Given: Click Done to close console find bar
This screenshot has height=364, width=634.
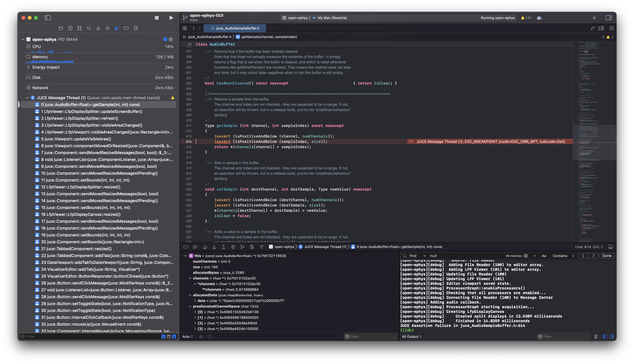Looking at the screenshot, I should click(x=607, y=256).
